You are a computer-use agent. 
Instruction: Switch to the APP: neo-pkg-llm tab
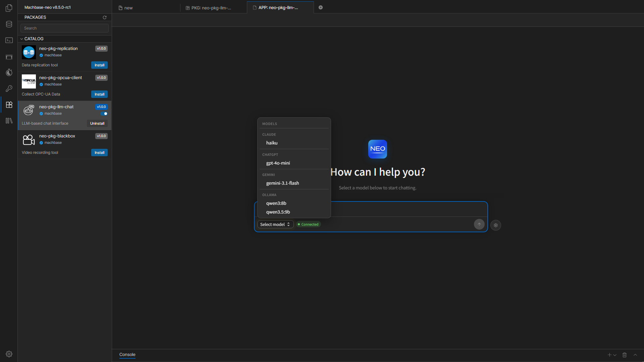[280, 7]
